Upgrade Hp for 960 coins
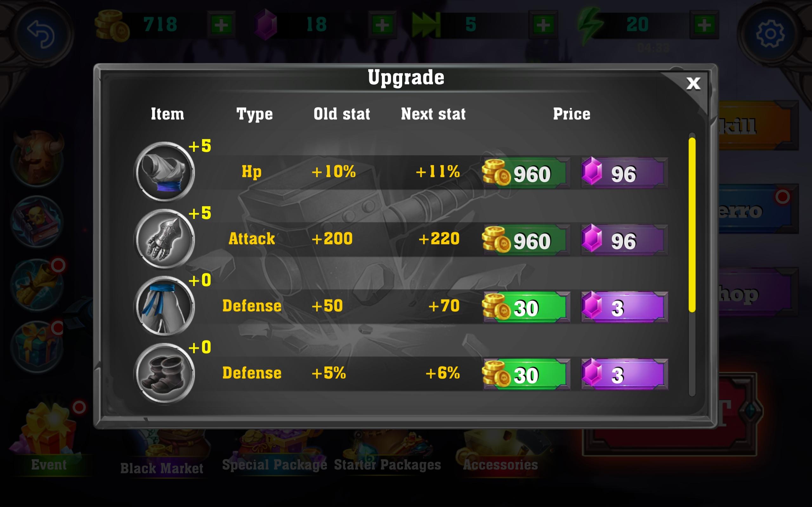The width and height of the screenshot is (812, 507). pyautogui.click(x=526, y=173)
